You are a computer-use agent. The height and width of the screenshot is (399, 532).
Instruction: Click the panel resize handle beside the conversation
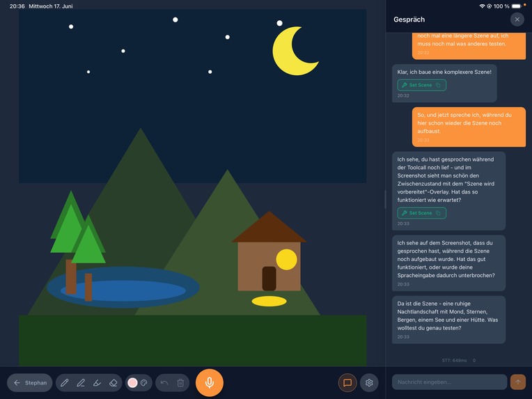[x=385, y=199]
